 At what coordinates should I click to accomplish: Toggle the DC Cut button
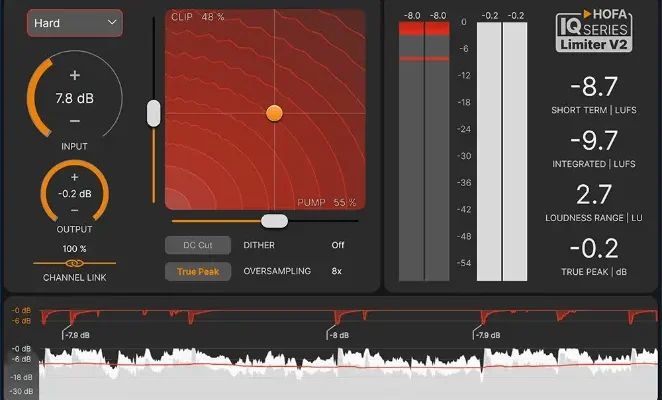click(x=198, y=244)
